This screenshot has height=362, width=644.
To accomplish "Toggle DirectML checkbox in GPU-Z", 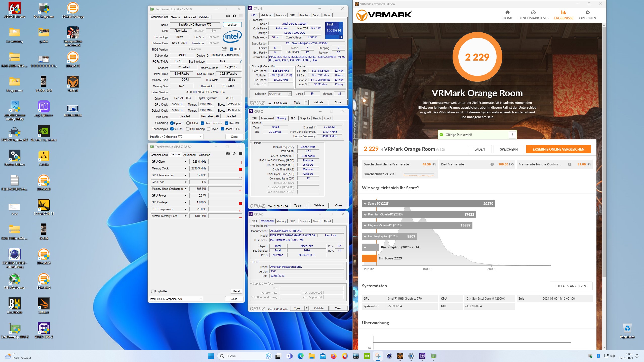I will tap(226, 123).
